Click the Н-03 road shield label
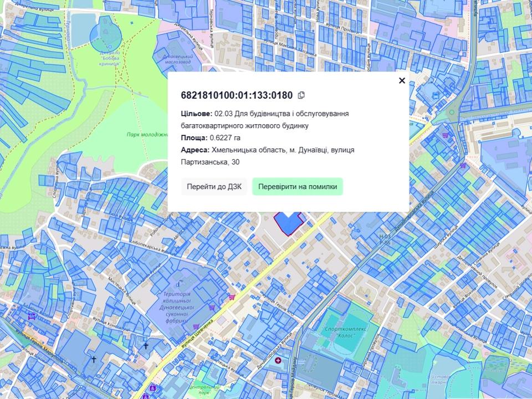 pyautogui.click(x=385, y=237)
